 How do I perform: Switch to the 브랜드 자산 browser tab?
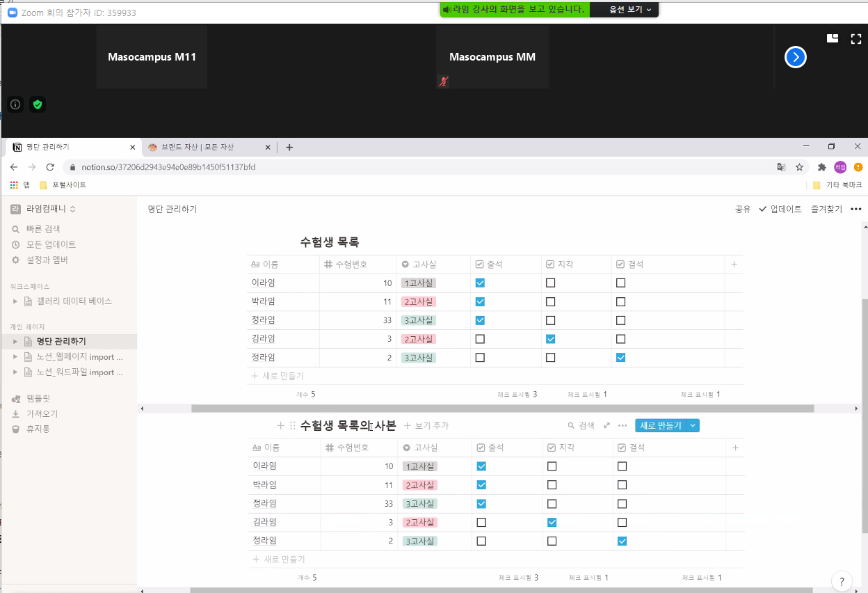coord(202,147)
